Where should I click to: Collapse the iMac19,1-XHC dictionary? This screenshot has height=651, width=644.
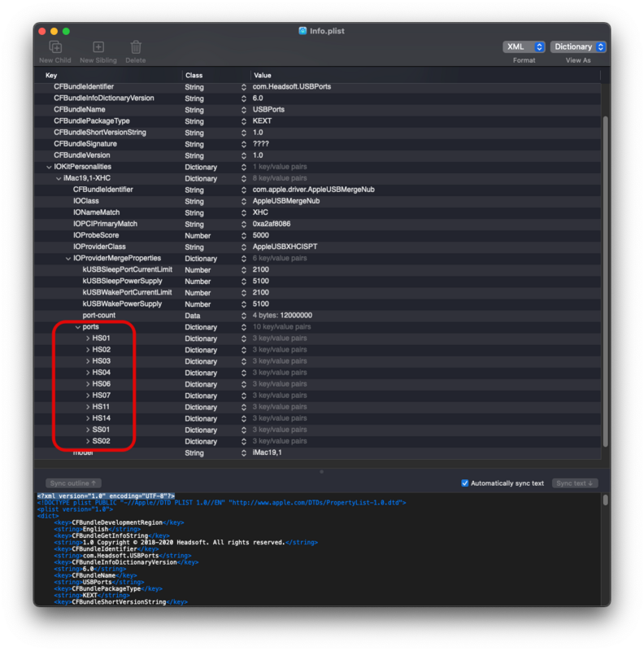click(x=59, y=178)
